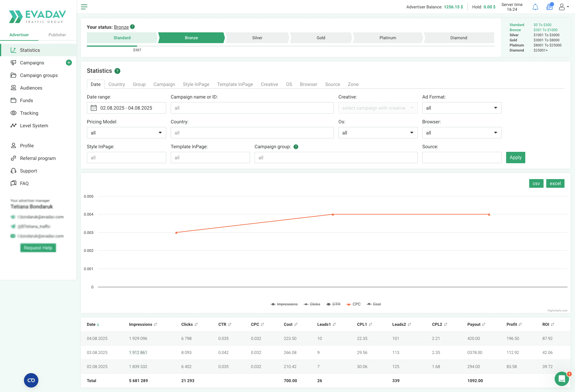
Task: Toggle CTR series in chart legend
Action: click(x=333, y=304)
